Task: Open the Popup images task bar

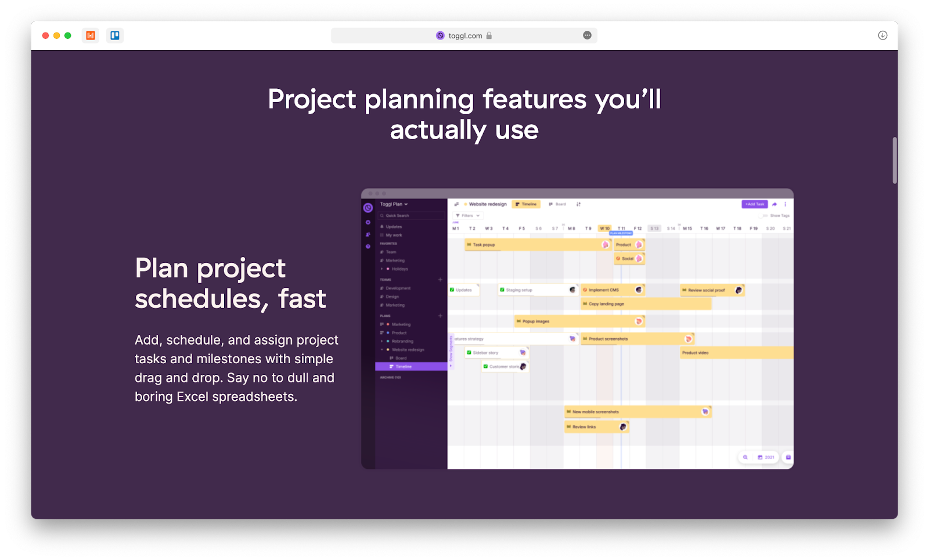Action: [579, 321]
